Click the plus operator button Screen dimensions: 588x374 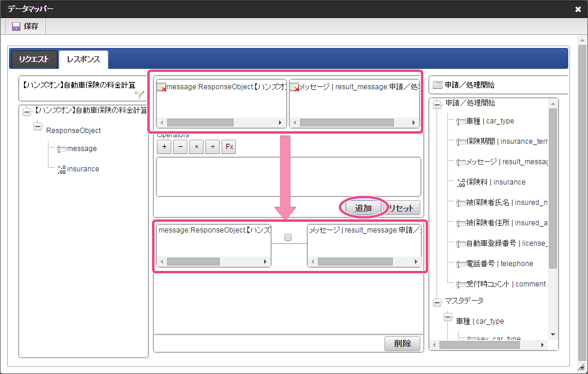point(164,147)
